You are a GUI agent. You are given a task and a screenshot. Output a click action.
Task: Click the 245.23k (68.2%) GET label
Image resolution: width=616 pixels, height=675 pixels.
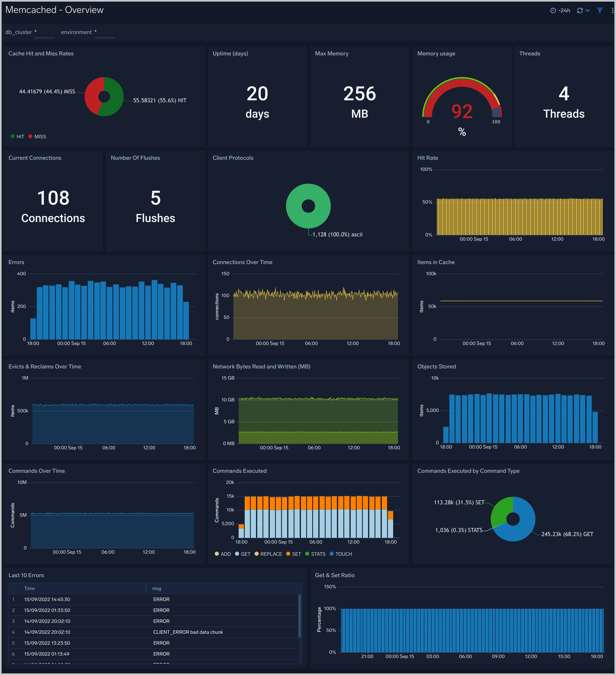[567, 534]
